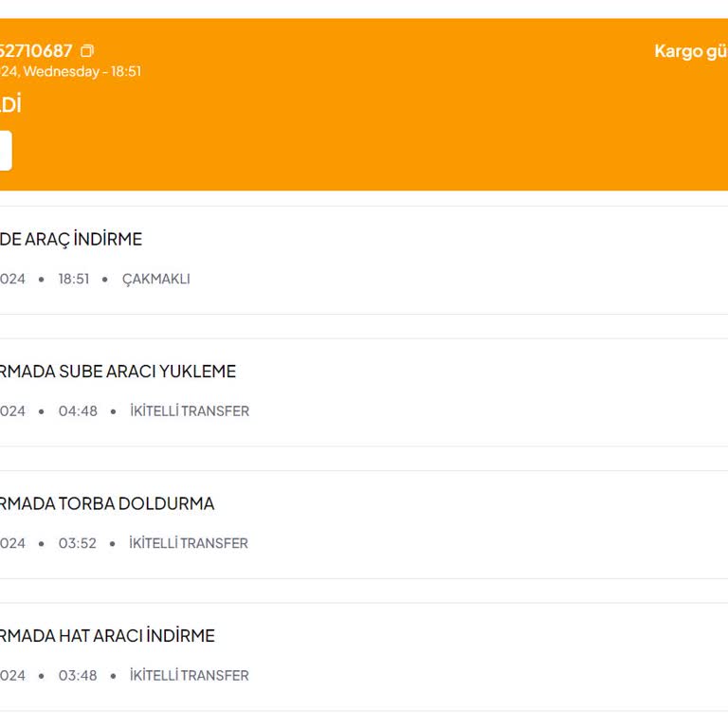
Task: Open the 'TORBA DOLDURMA' event row
Action: click(107, 503)
